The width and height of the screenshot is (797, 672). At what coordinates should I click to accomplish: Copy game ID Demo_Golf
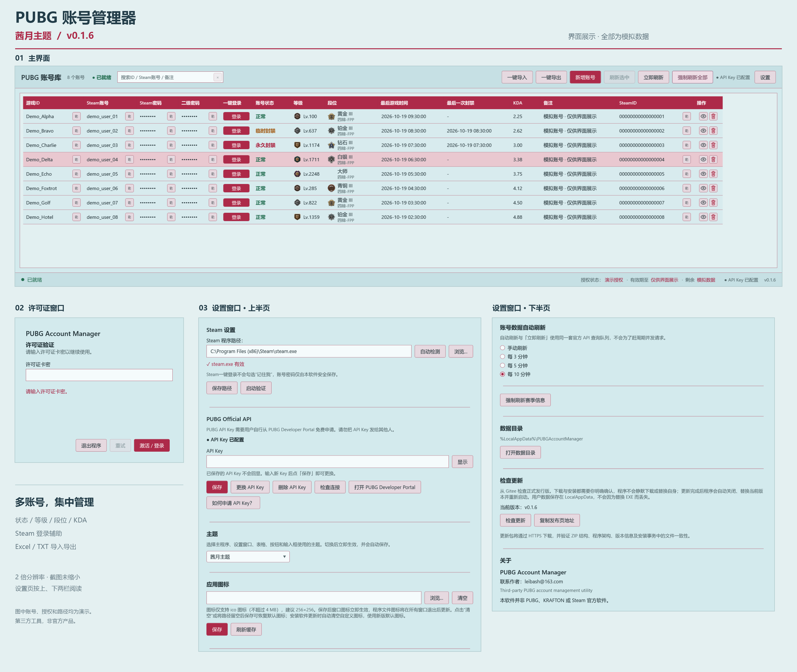tap(76, 203)
